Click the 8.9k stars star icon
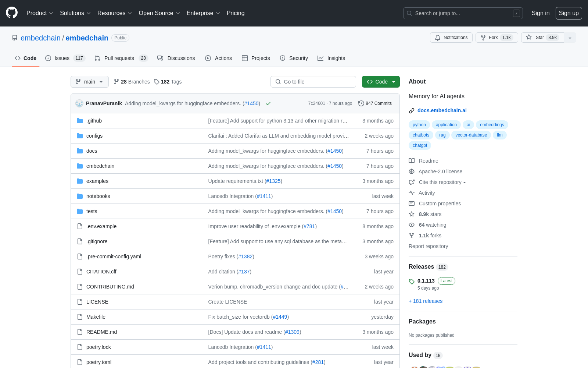 [412, 214]
